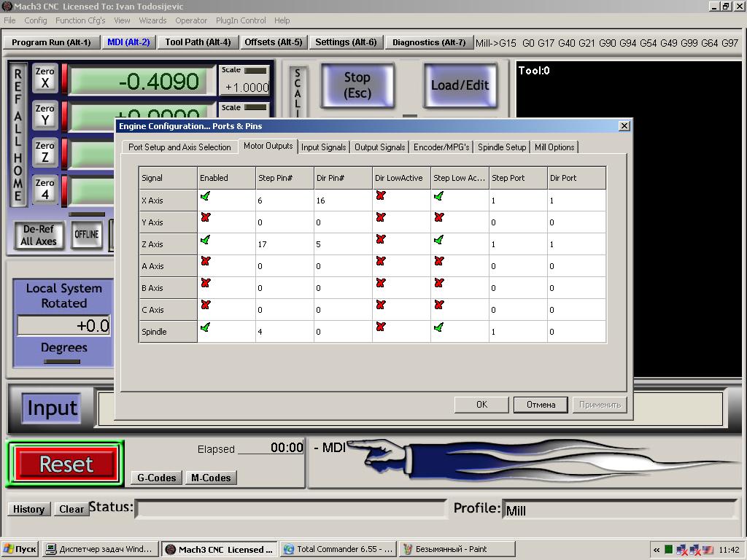Click Zero Z button
Screen dimensions: 747x560
44,152
